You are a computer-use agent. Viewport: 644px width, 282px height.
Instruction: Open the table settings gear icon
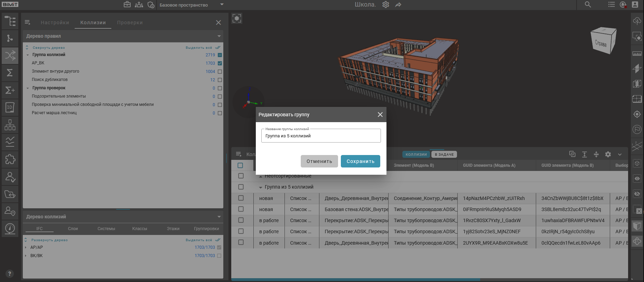pyautogui.click(x=608, y=154)
